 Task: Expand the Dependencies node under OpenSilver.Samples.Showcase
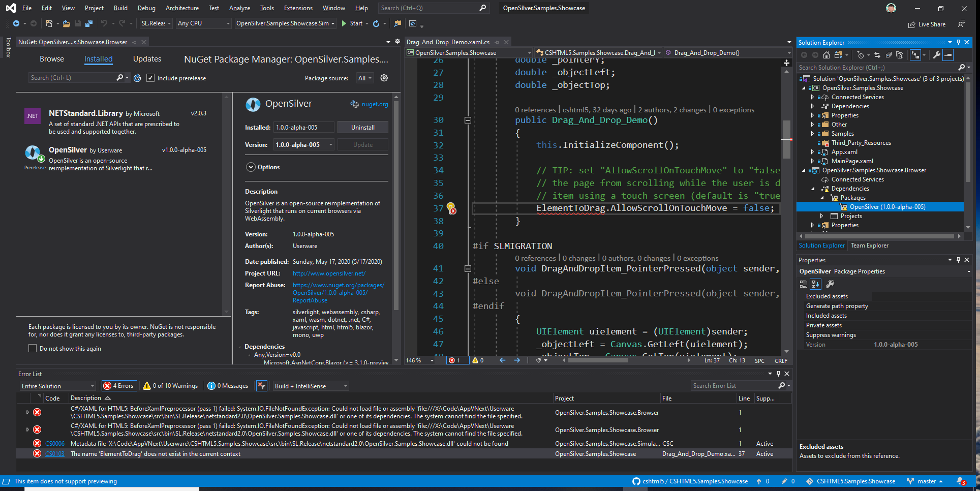[813, 106]
